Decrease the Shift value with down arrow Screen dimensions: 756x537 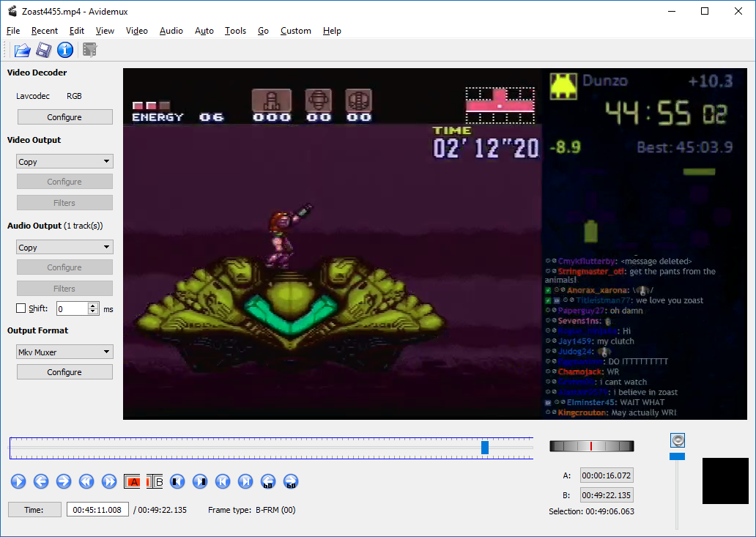[93, 312]
